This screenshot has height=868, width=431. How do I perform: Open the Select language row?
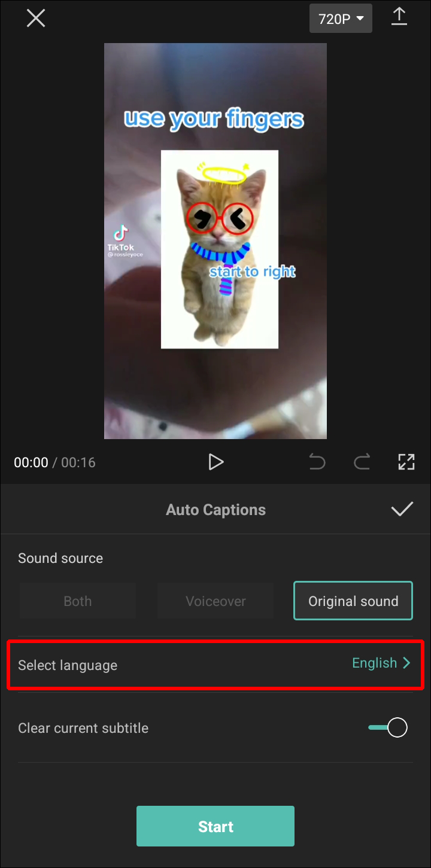pos(215,664)
